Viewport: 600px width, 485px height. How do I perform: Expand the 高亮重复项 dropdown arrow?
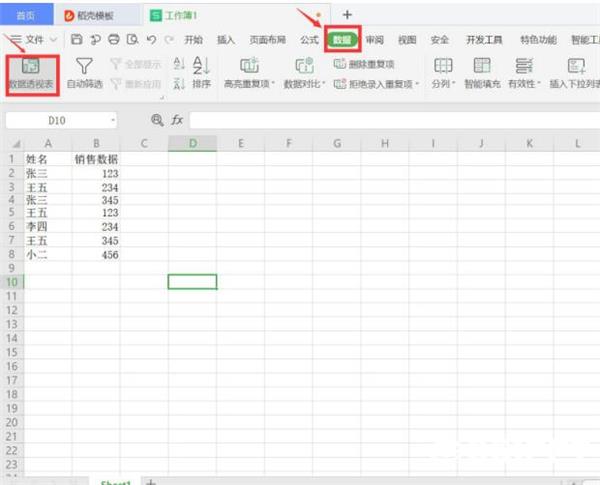pyautogui.click(x=273, y=83)
